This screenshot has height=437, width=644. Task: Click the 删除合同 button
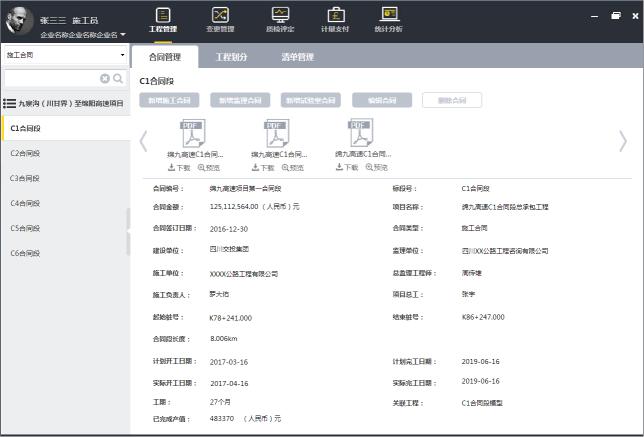click(452, 100)
